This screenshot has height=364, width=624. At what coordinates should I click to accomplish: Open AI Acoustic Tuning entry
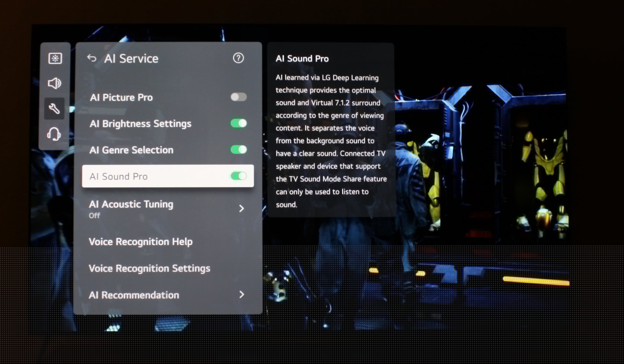(x=168, y=209)
